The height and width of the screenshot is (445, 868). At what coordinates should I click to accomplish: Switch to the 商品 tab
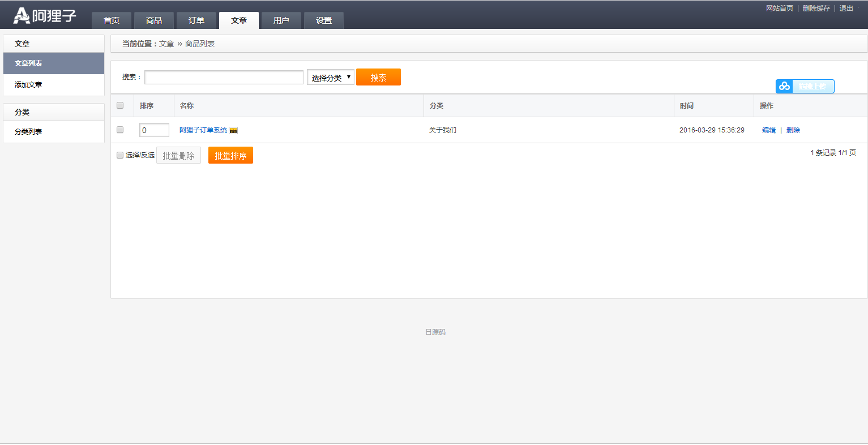pyautogui.click(x=154, y=20)
